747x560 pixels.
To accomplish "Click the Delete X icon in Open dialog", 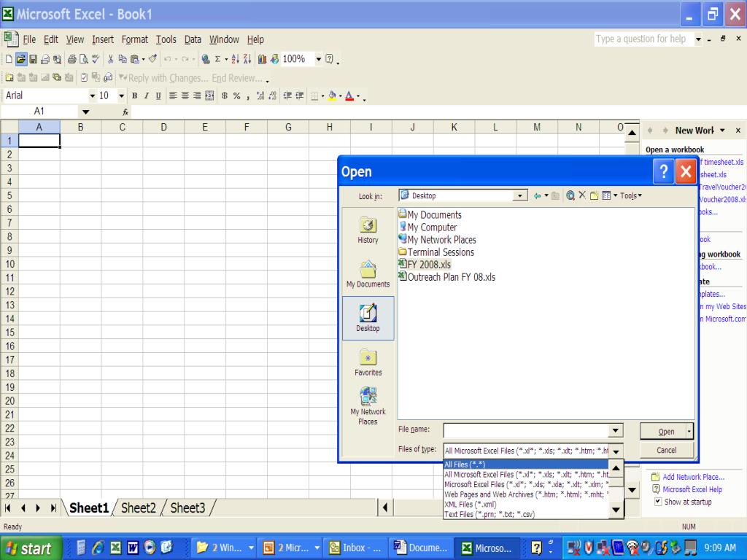I will (582, 195).
